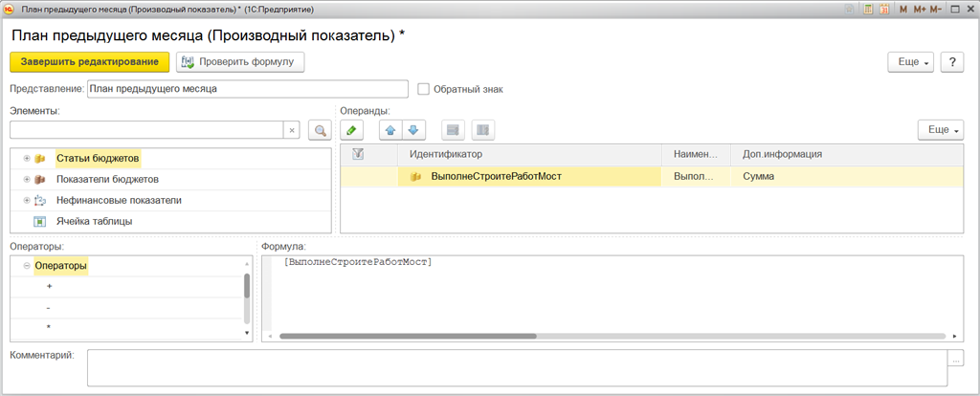Open the top Еще dropdown menu
980x396 pixels.
tap(911, 62)
